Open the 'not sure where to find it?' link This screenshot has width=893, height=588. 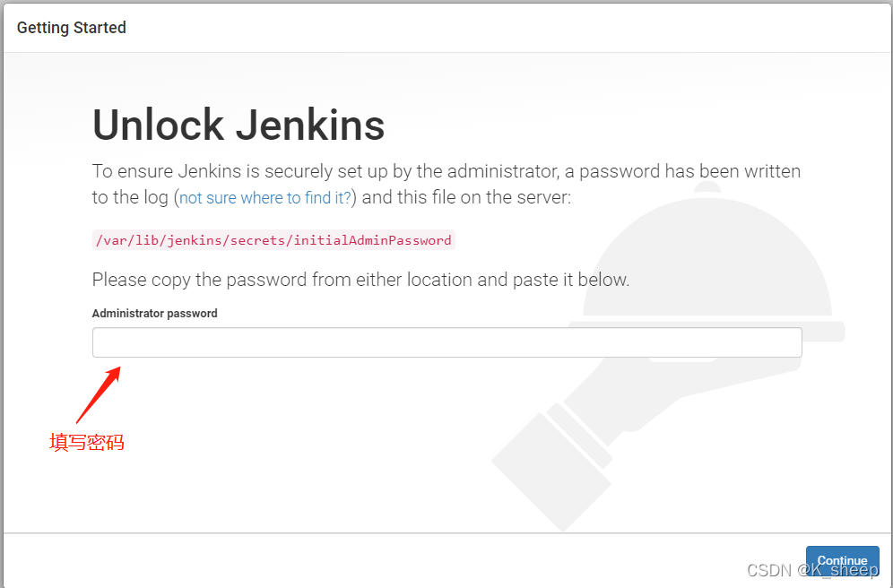(265, 197)
